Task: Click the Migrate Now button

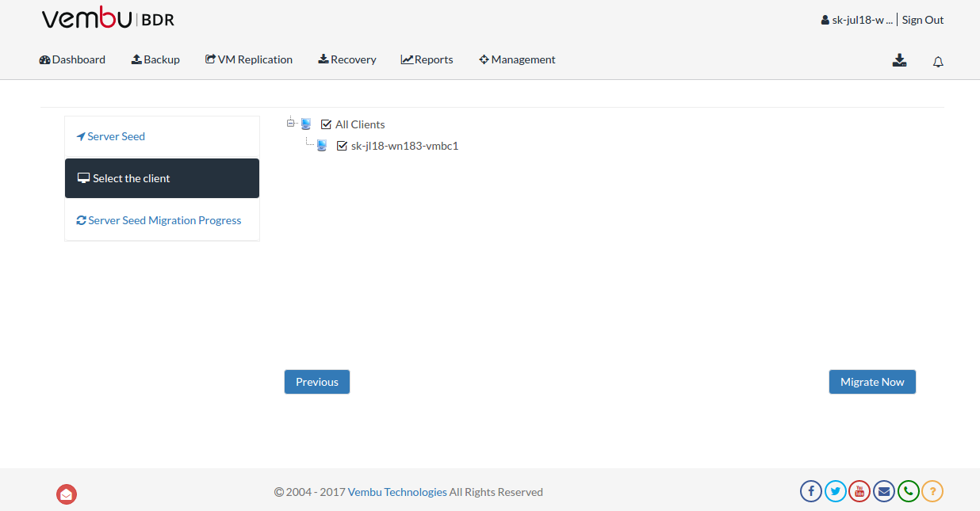Action: [872, 382]
